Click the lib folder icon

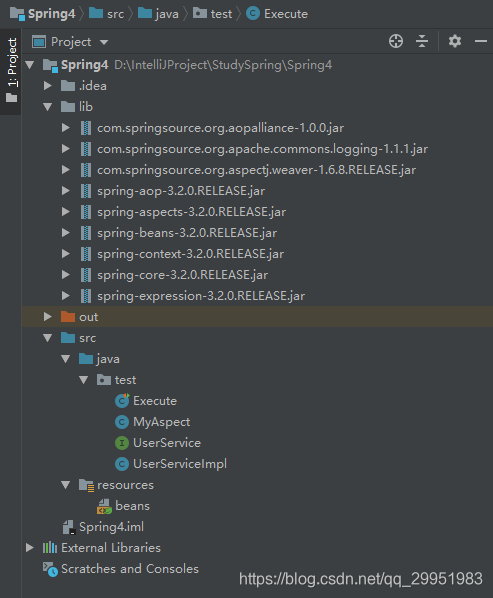[68, 107]
